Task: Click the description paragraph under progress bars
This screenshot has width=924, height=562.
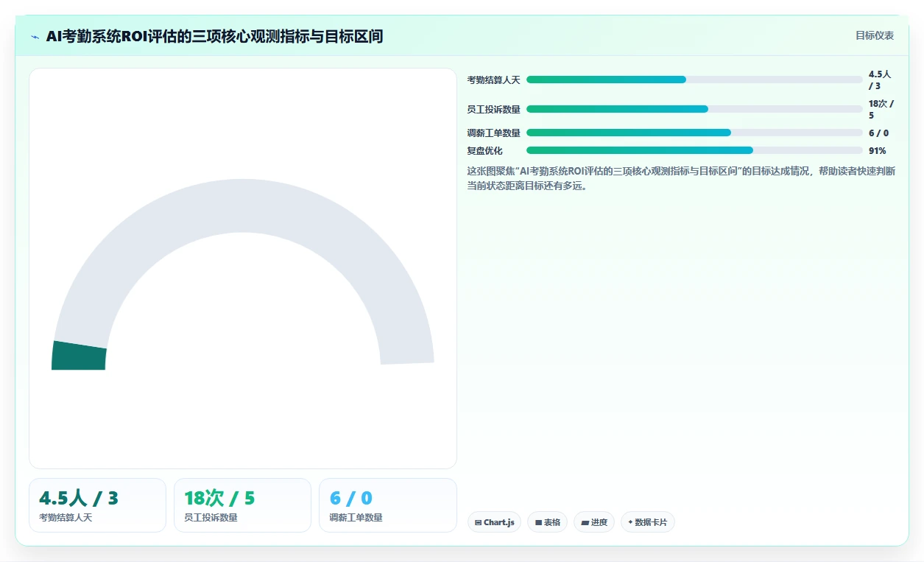Action: [x=681, y=178]
